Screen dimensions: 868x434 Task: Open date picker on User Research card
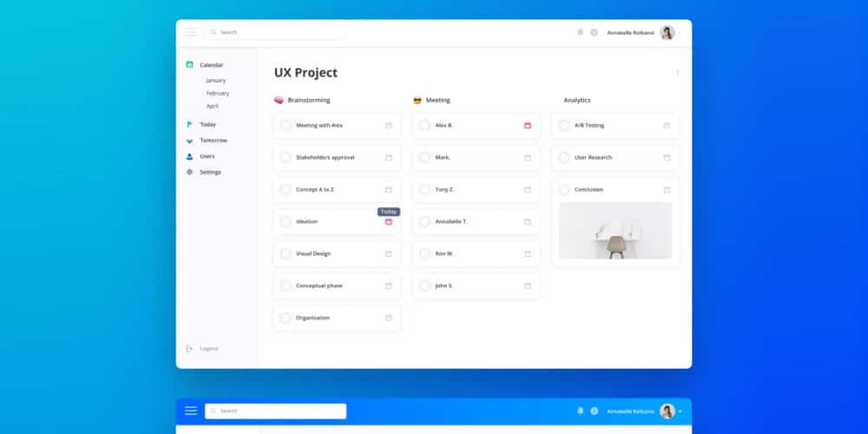click(x=667, y=158)
